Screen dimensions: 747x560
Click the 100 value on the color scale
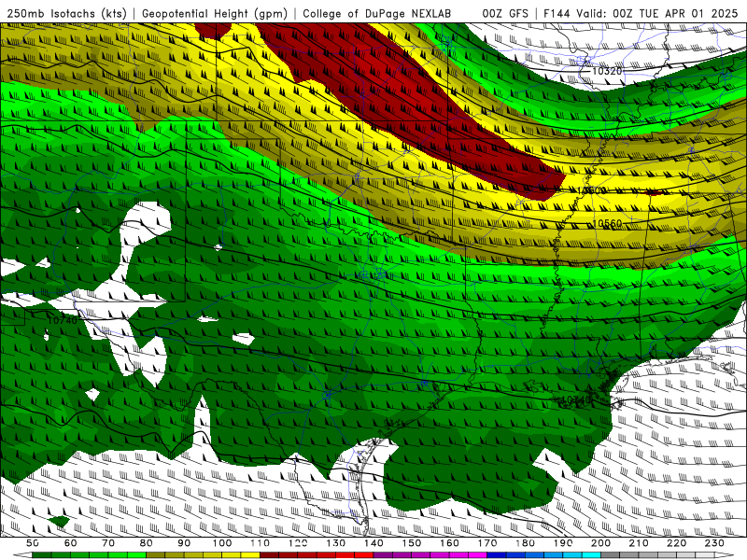(222, 543)
